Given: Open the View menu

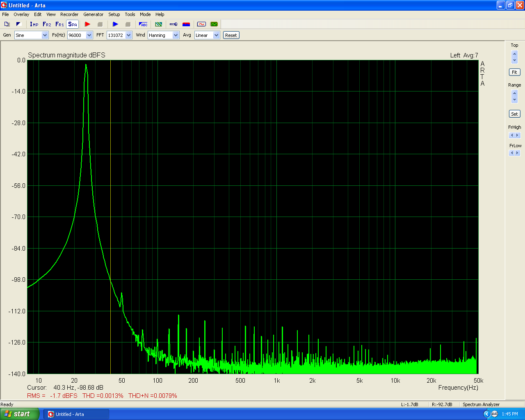Looking at the screenshot, I should tap(51, 14).
